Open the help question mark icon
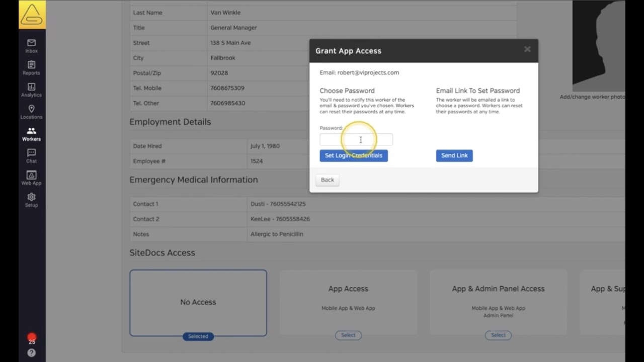The width and height of the screenshot is (644, 362). (x=32, y=353)
